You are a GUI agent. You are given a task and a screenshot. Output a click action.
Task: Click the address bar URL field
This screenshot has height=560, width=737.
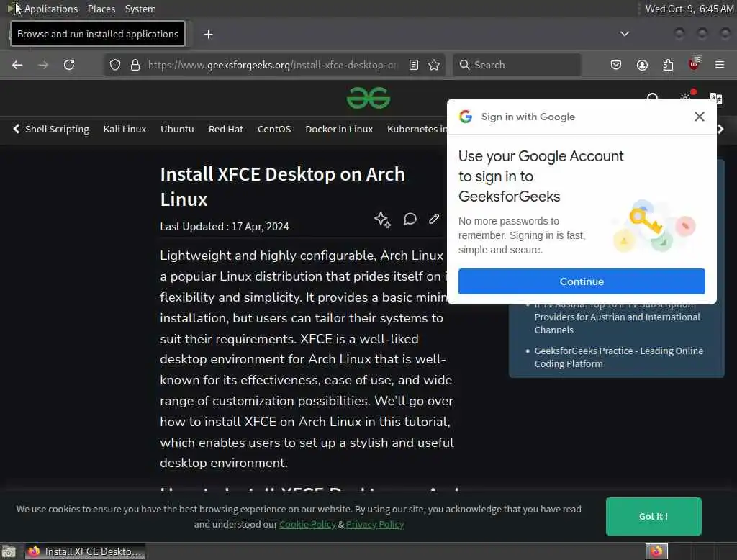pyautogui.click(x=273, y=65)
